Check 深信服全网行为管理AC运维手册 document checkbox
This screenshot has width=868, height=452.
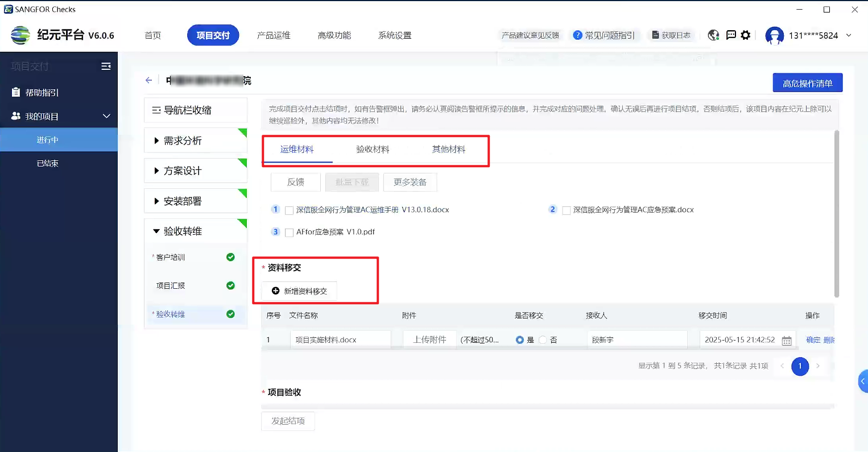click(x=289, y=210)
